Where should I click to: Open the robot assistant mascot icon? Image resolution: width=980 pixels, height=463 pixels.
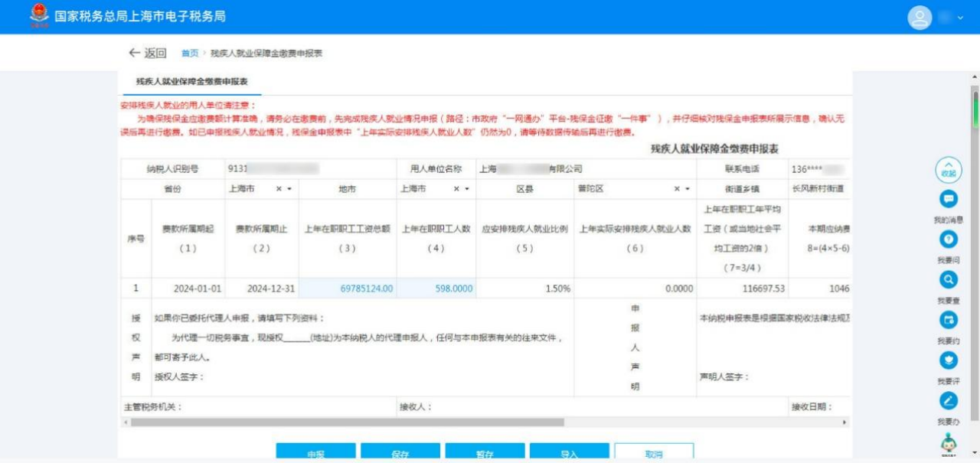949,443
